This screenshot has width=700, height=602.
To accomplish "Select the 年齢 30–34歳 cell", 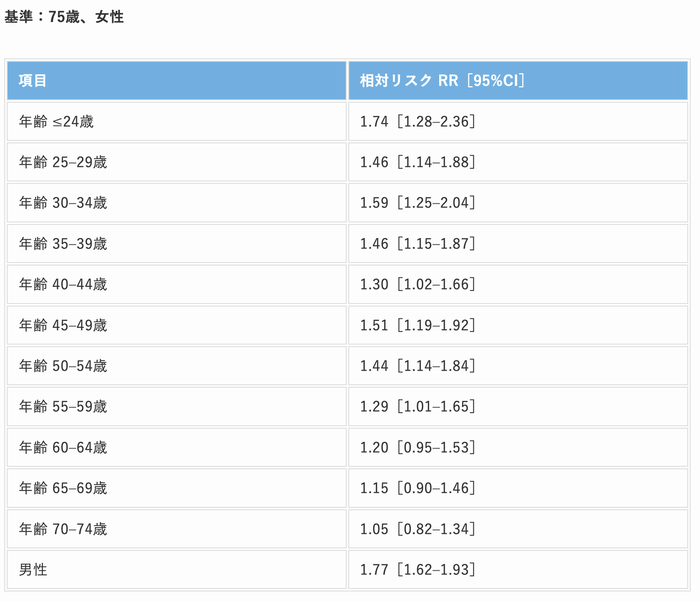I will (x=63, y=203).
